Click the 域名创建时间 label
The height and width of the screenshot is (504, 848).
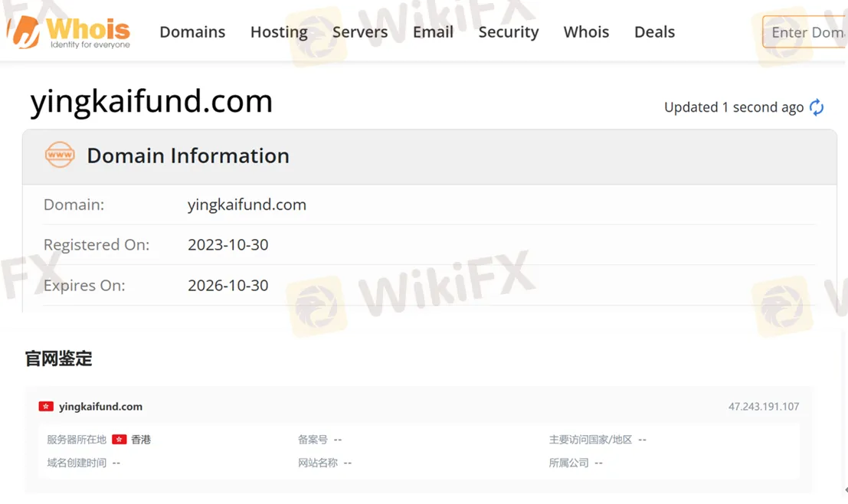pyautogui.click(x=77, y=463)
